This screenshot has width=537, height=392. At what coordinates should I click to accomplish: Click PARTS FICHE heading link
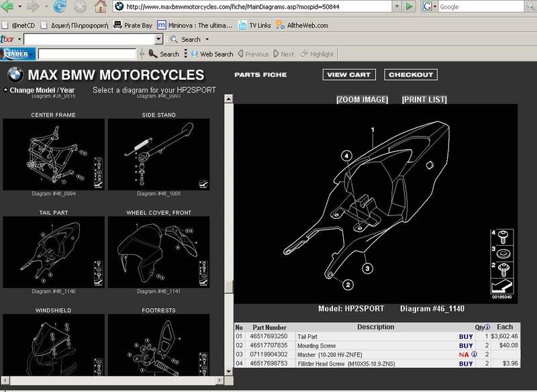pos(260,75)
